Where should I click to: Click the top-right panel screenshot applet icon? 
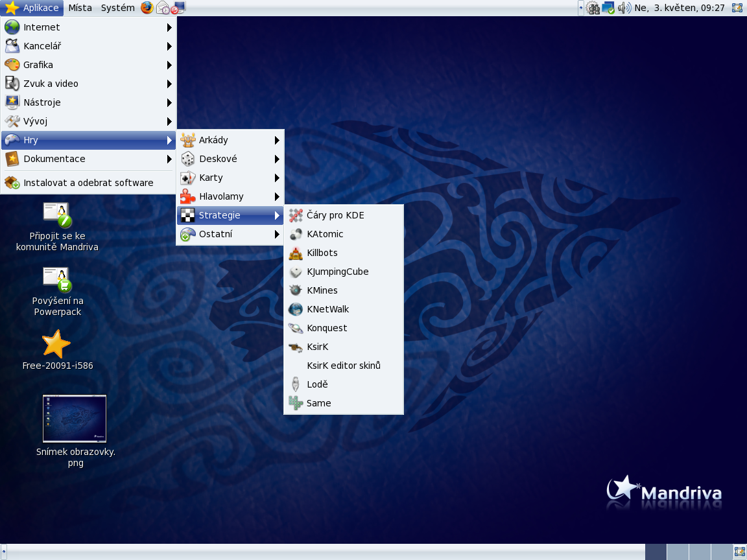coord(737,8)
